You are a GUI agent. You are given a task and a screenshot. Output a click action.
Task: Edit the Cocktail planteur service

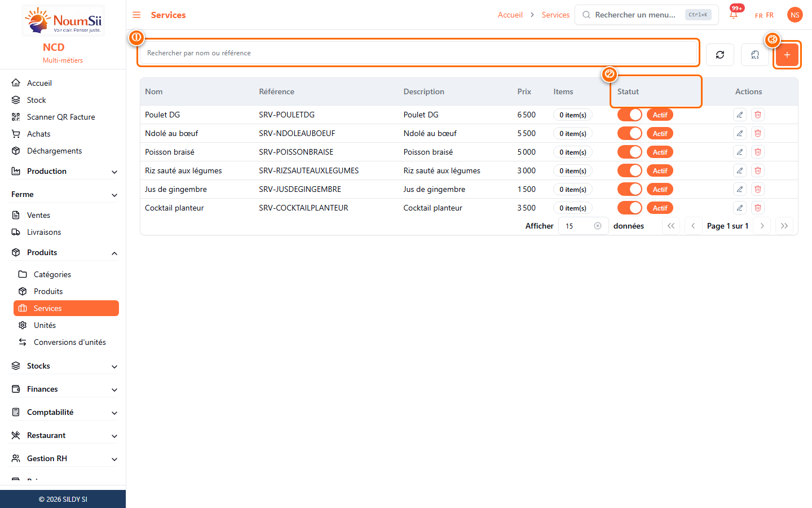740,208
